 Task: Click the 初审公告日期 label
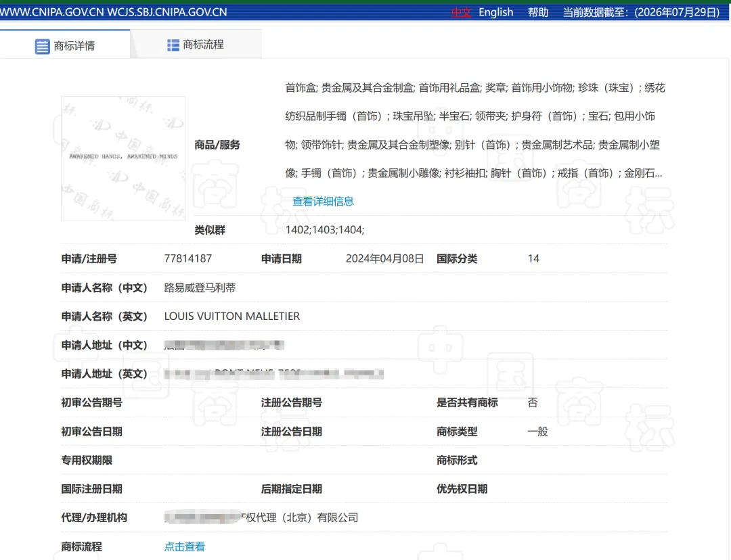92,431
